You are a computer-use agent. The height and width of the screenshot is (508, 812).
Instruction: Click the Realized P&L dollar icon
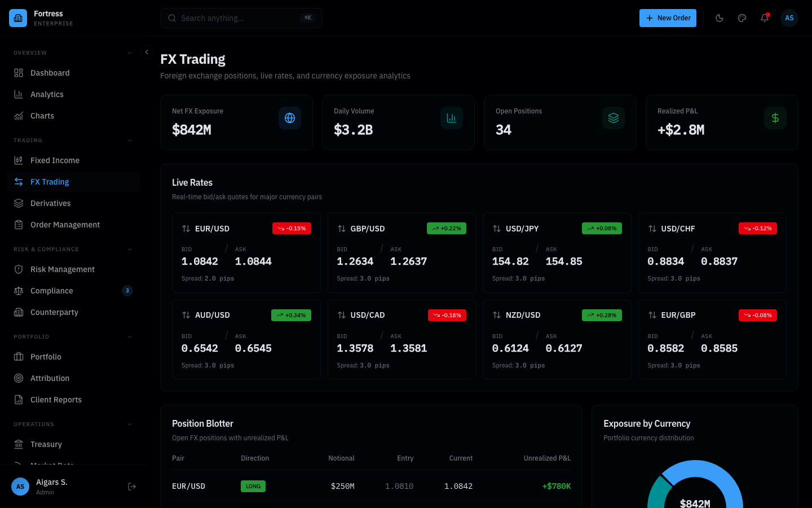pos(775,118)
